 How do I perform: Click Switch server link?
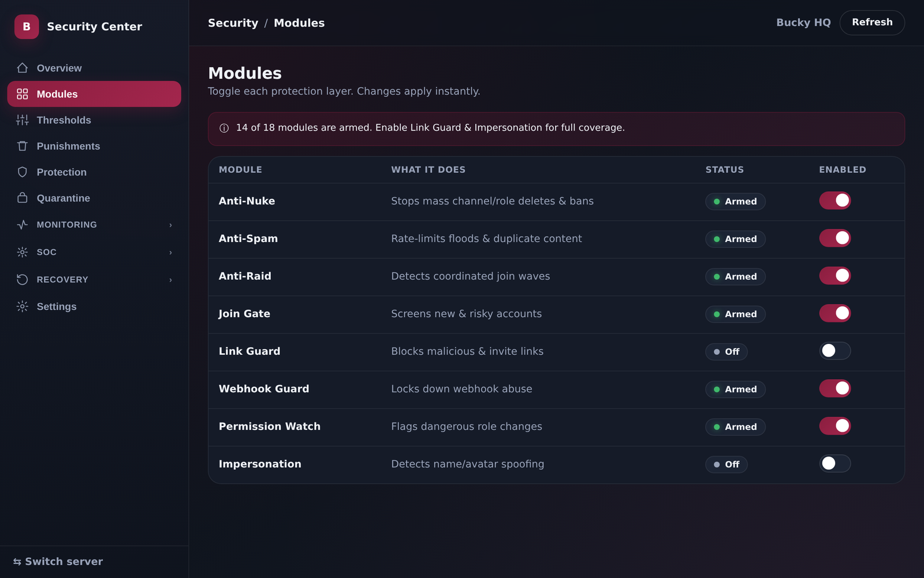[x=58, y=562]
